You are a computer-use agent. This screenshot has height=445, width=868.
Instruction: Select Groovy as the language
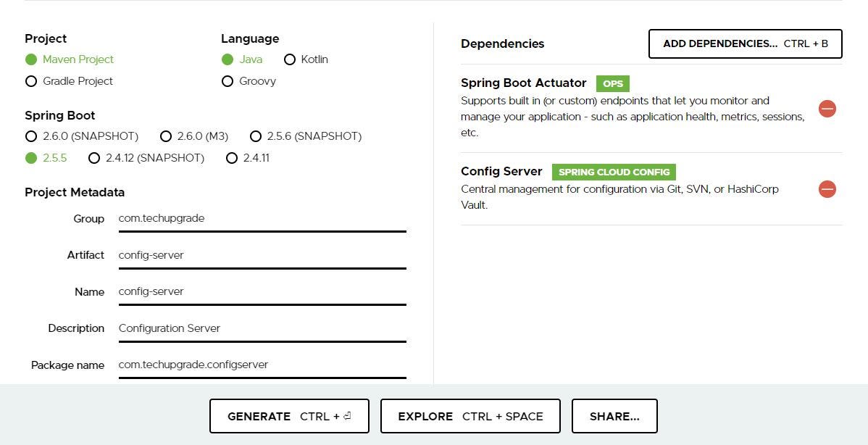pos(228,81)
